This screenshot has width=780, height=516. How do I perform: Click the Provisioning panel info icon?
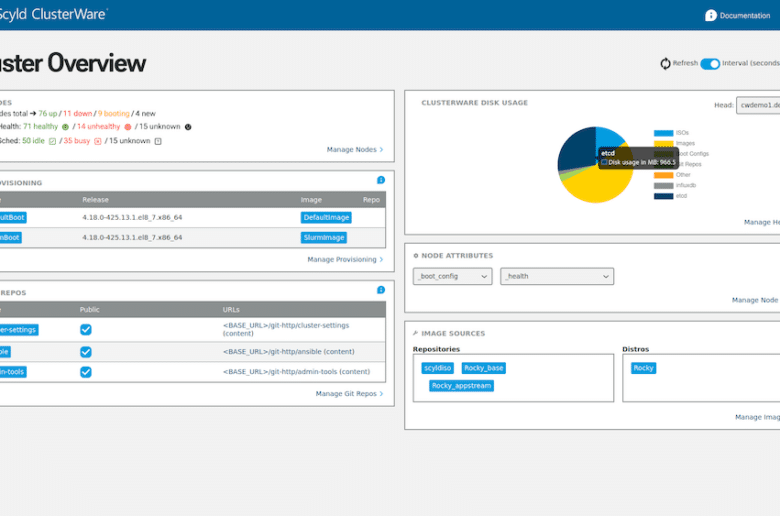381,180
